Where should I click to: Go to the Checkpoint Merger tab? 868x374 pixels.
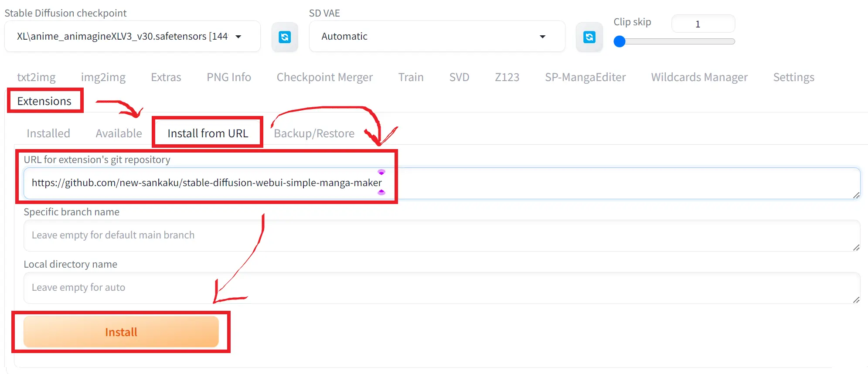point(325,77)
